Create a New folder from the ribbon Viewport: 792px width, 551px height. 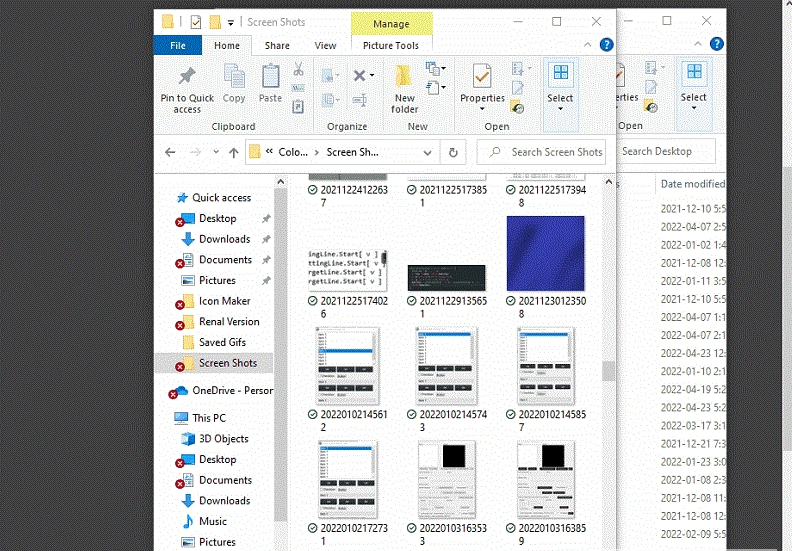click(x=404, y=89)
